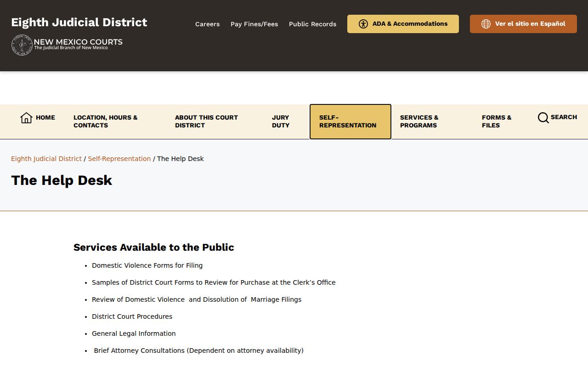This screenshot has height=368, width=588.
Task: Click the accessibility person icon
Action: [x=363, y=24]
